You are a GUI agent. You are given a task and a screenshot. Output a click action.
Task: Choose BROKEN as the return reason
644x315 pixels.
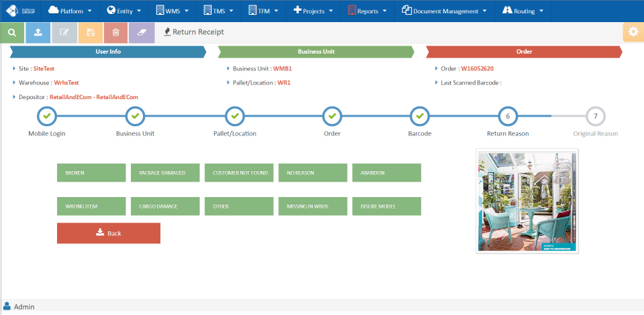91,173
